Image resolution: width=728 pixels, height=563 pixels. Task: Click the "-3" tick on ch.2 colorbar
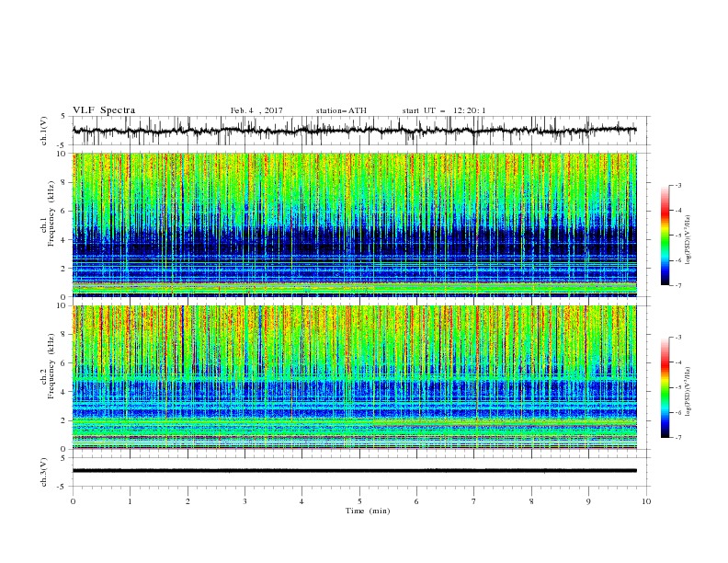[677, 338]
